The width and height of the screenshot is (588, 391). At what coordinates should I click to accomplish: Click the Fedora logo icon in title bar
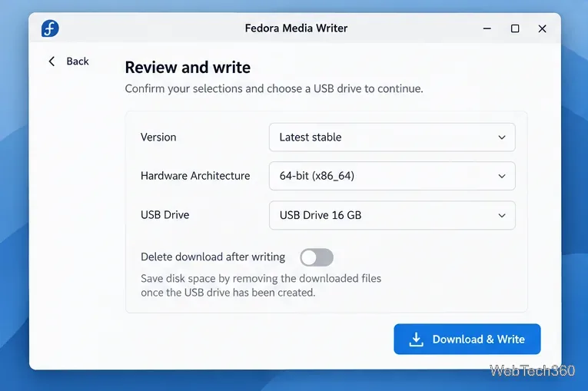pos(50,28)
